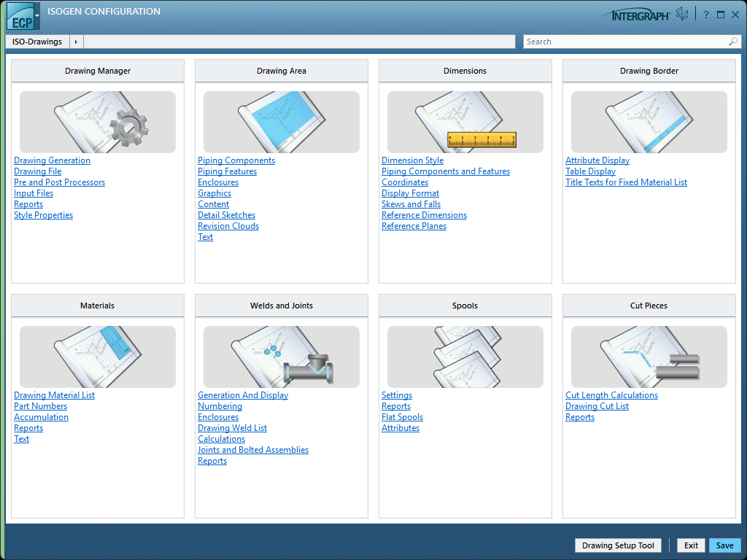This screenshot has width=747, height=560.
Task: Click the Spools stacked drawings image
Action: tap(465, 357)
